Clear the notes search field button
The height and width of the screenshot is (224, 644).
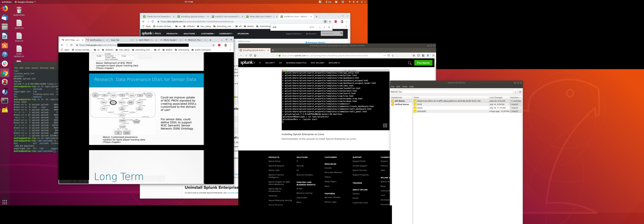coord(520,92)
